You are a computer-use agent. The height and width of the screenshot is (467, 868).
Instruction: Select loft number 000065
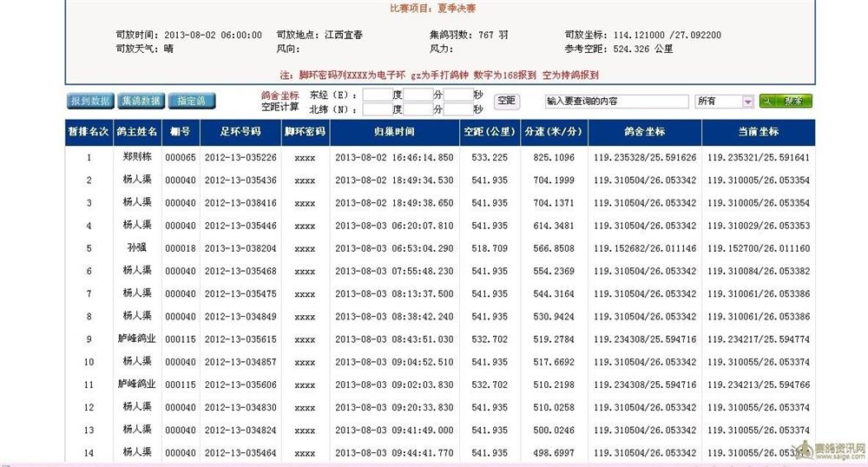[x=181, y=158]
